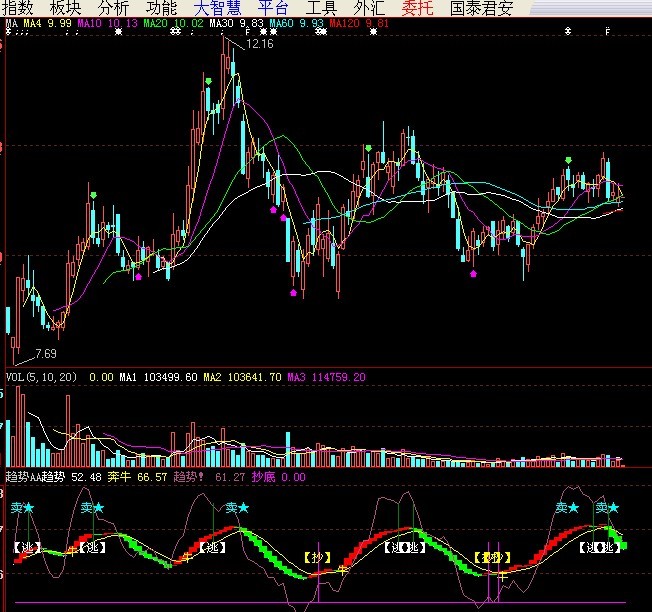Open the 分析 menu
Screen dimensions: 652x612
tap(115, 8)
